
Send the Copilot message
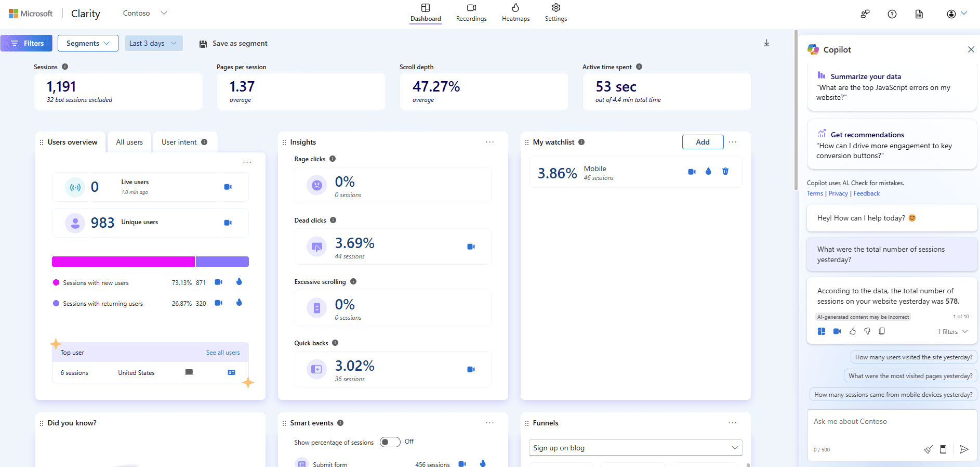[x=964, y=449]
